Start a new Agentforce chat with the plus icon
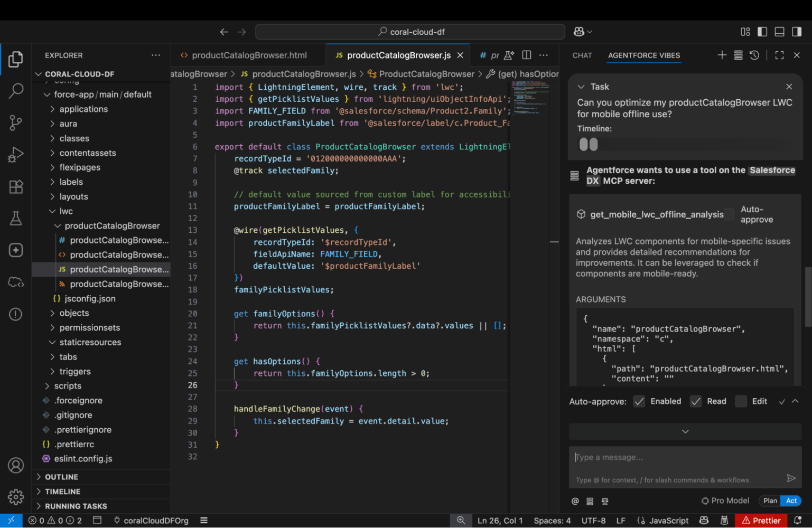Screen dimensions: 812x528 pyautogui.click(x=722, y=55)
